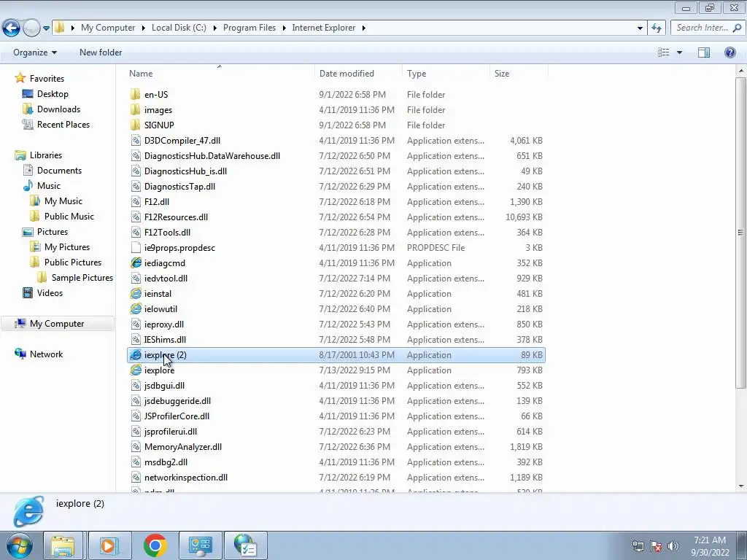The width and height of the screenshot is (747, 560).
Task: Click the Back navigation arrow
Action: 12,28
